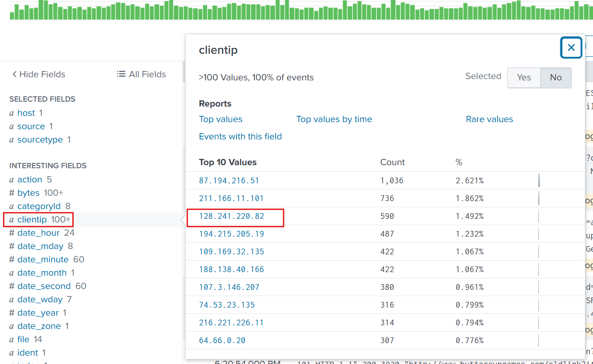Open the date_hour field
593x364 pixels.
click(x=38, y=233)
